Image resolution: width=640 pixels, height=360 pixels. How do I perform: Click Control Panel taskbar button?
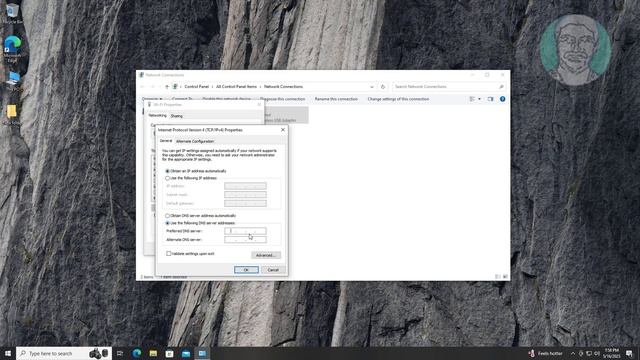point(202,353)
